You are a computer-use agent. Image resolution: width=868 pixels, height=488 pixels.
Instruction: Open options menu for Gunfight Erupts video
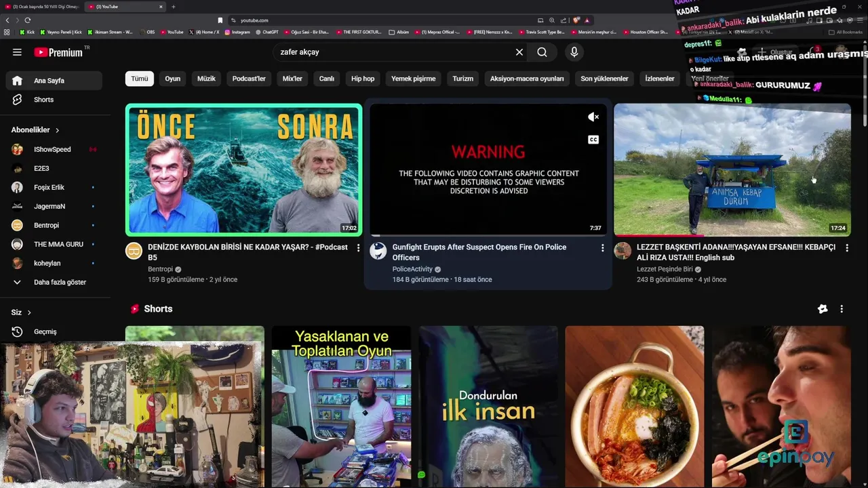tap(602, 248)
